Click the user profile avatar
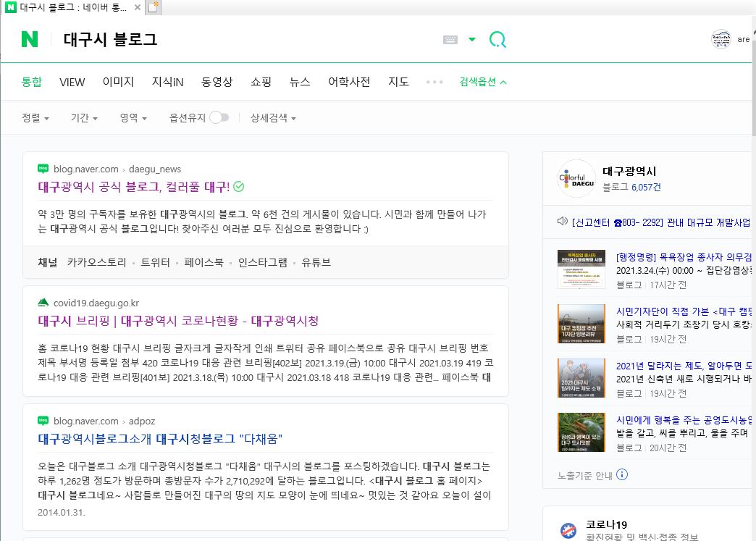The width and height of the screenshot is (756, 541). 721,39
